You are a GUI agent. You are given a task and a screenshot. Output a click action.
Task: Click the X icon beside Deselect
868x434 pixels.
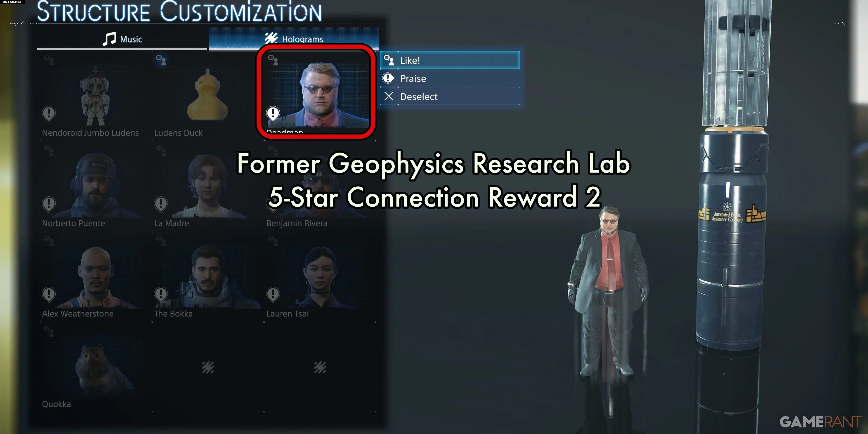[x=389, y=96]
